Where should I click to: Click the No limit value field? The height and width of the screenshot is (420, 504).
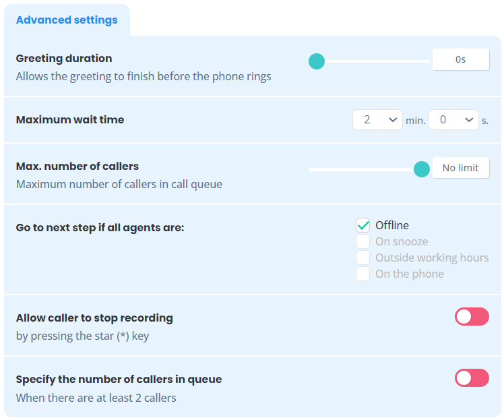[x=461, y=168]
